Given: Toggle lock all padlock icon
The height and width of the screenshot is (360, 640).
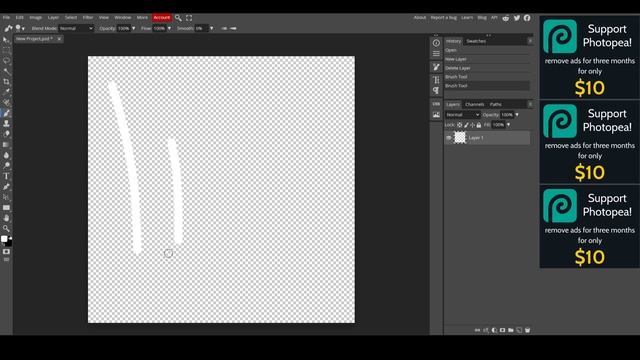Looking at the screenshot, I should [479, 125].
